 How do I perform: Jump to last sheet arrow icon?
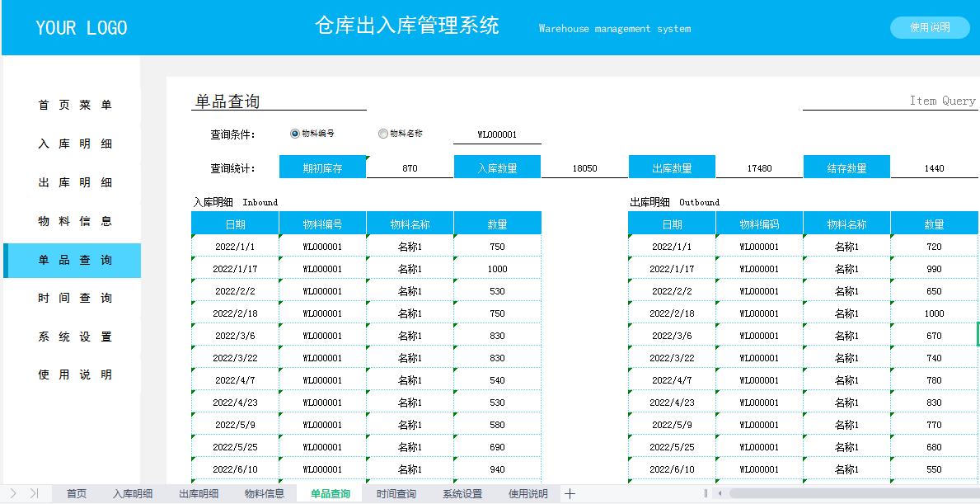35,494
